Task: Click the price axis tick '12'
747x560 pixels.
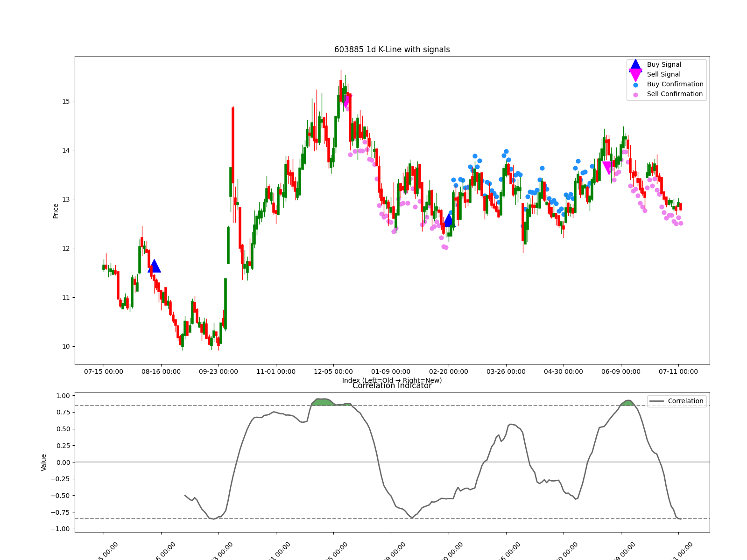Action: (66, 248)
